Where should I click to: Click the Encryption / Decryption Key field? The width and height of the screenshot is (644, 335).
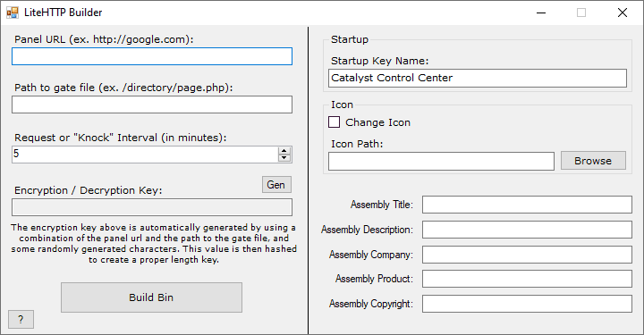tap(152, 207)
